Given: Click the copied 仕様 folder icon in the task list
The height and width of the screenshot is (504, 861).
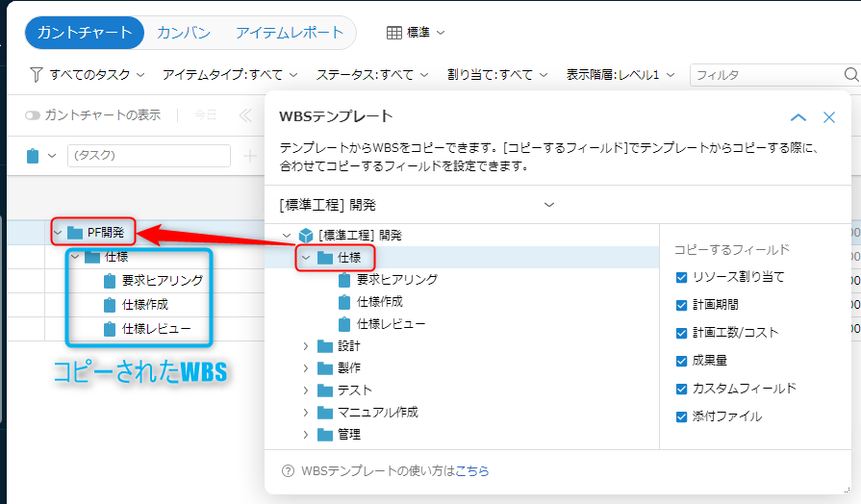Looking at the screenshot, I should point(92,257).
